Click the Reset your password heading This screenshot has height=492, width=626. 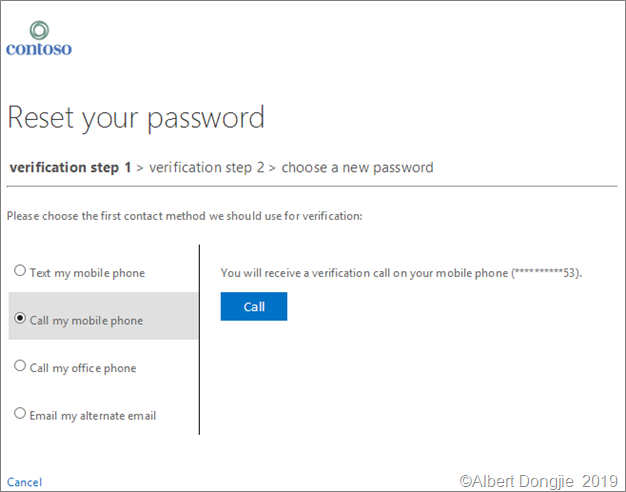pyautogui.click(x=136, y=118)
